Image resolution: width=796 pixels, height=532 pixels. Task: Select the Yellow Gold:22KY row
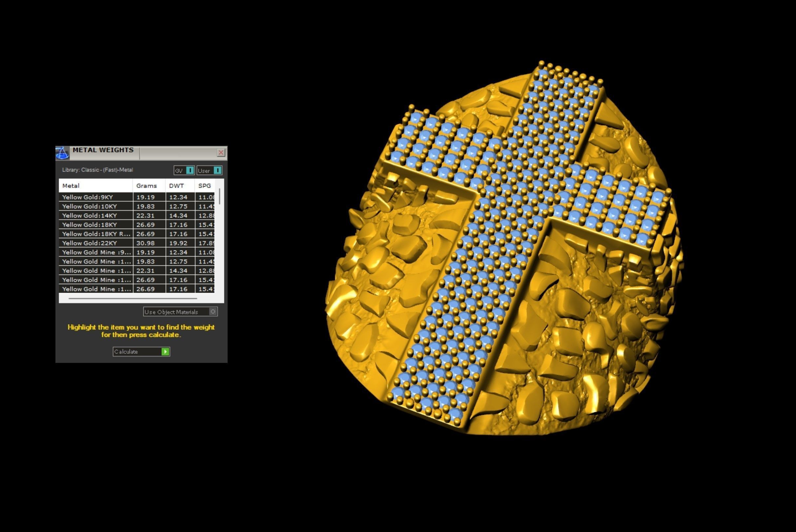coord(137,243)
